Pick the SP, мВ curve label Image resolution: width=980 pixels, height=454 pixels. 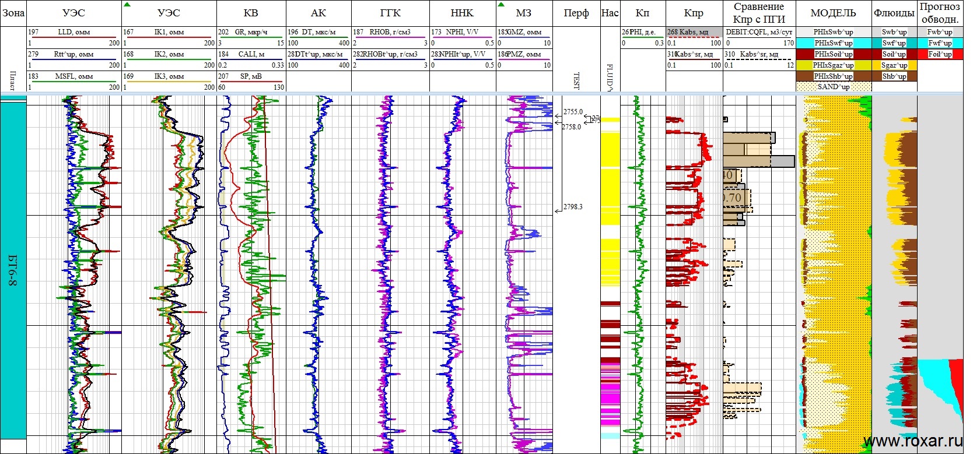point(251,76)
